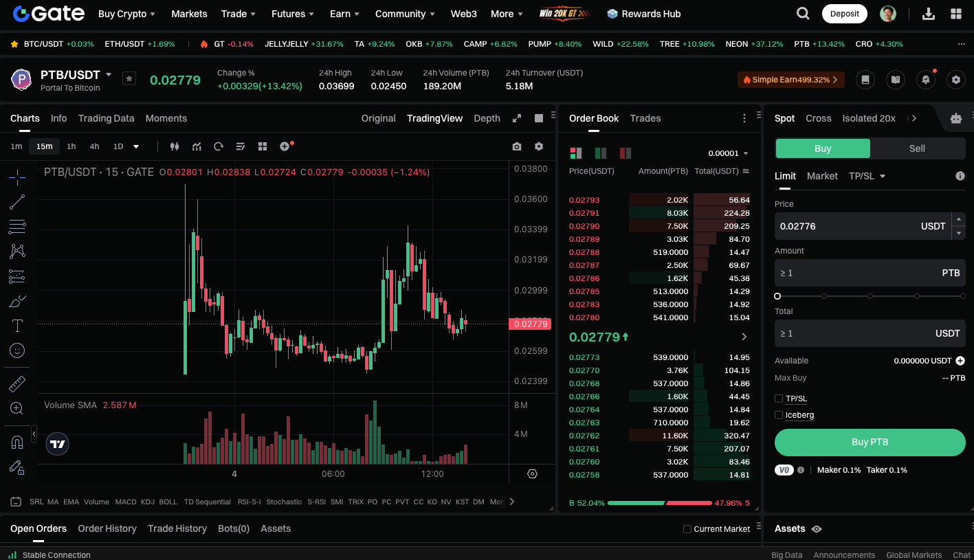The width and height of the screenshot is (974, 560).
Task: Switch to the Sell toggle
Action: tap(917, 148)
